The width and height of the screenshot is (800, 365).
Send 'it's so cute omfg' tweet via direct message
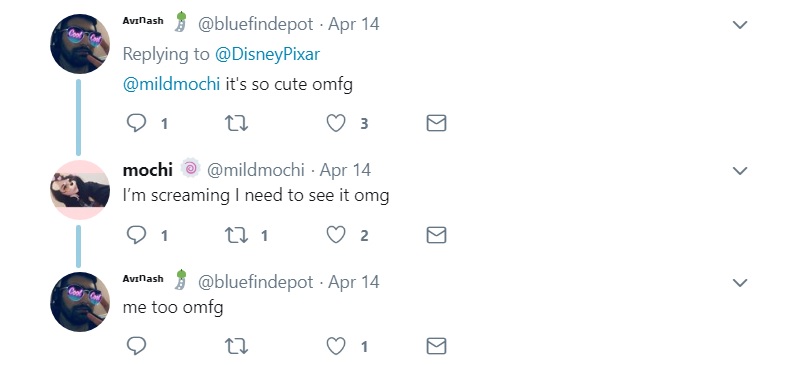pos(436,123)
